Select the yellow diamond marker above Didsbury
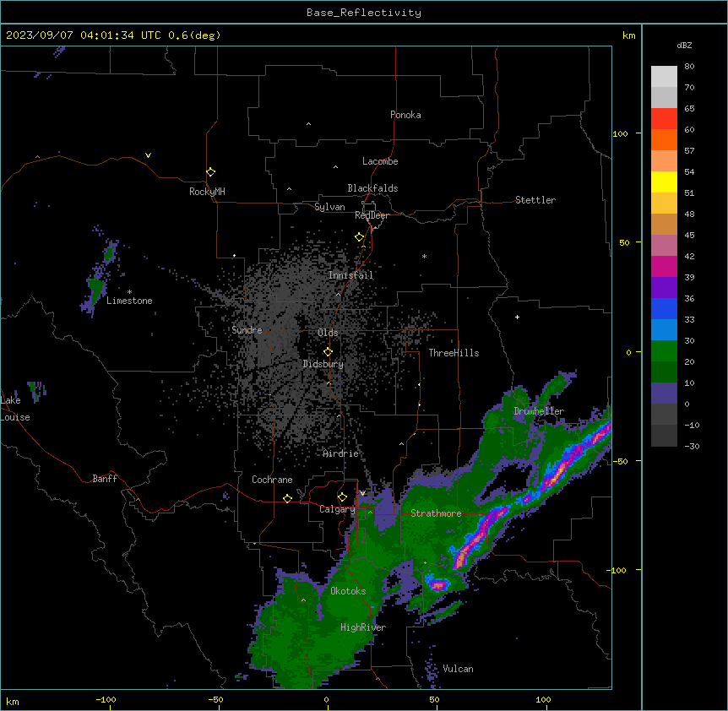The image size is (728, 711). (328, 352)
